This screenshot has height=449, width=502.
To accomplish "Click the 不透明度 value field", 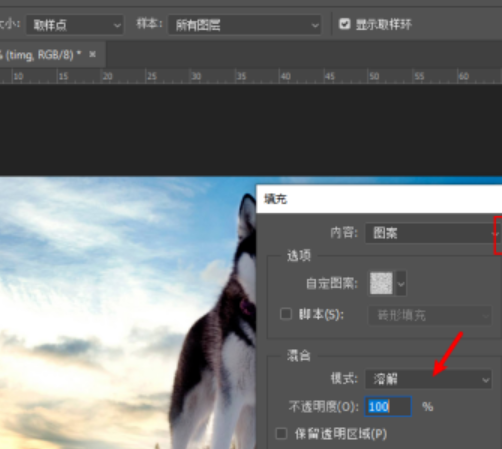I will point(388,406).
